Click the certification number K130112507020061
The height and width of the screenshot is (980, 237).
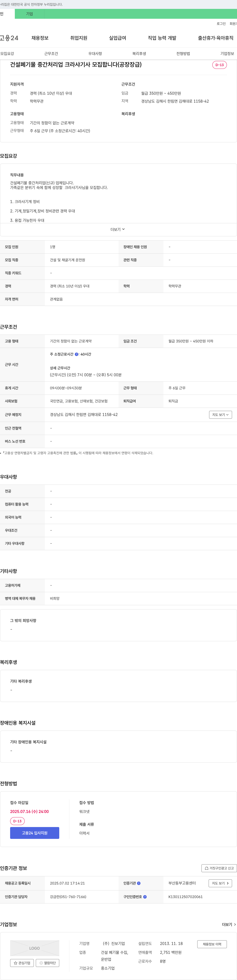[x=186, y=897]
